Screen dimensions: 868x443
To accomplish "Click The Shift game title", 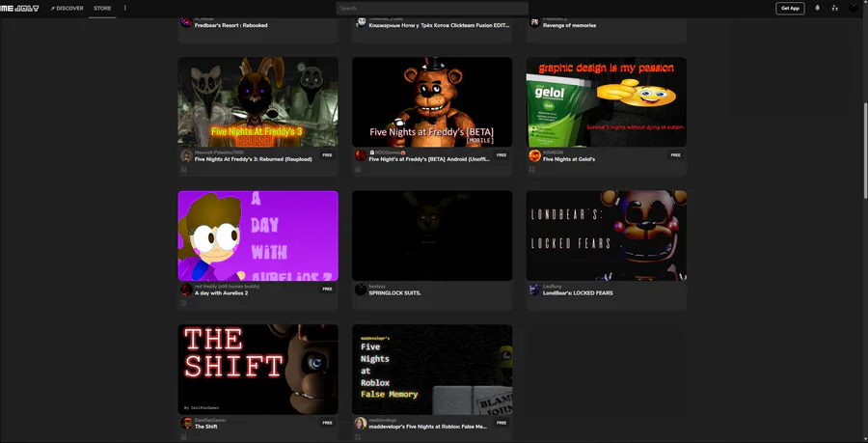I will click(206, 427).
